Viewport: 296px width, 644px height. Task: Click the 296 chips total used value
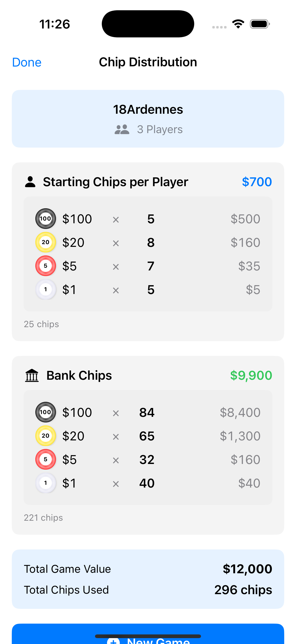point(243,590)
